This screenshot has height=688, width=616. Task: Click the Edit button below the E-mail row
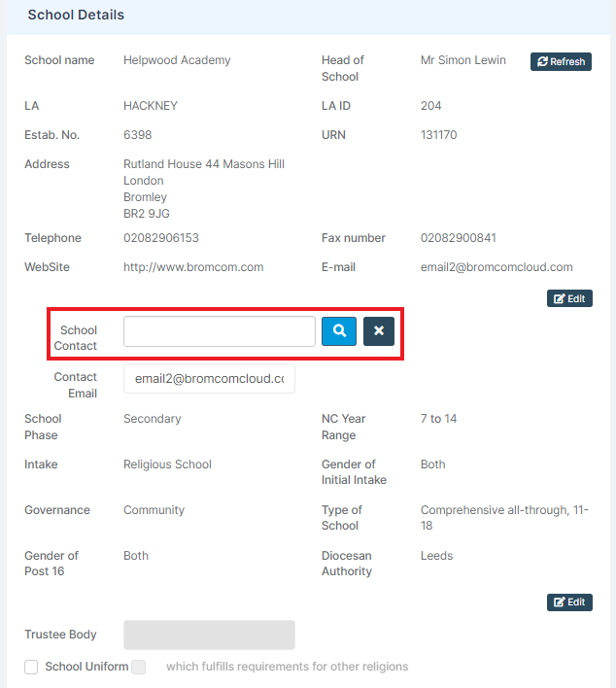pos(569,298)
